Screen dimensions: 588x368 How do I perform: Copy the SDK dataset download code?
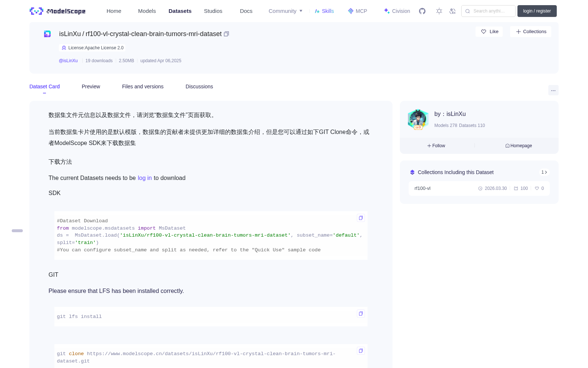(361, 218)
